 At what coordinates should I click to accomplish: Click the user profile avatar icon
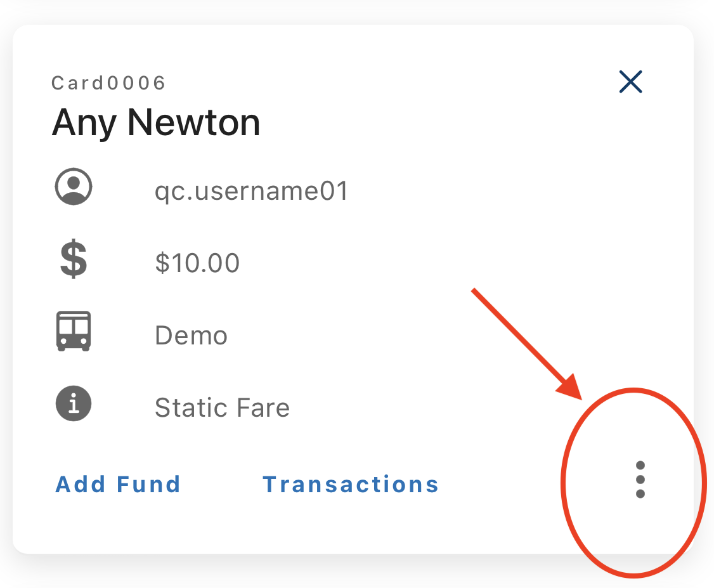pos(74,186)
